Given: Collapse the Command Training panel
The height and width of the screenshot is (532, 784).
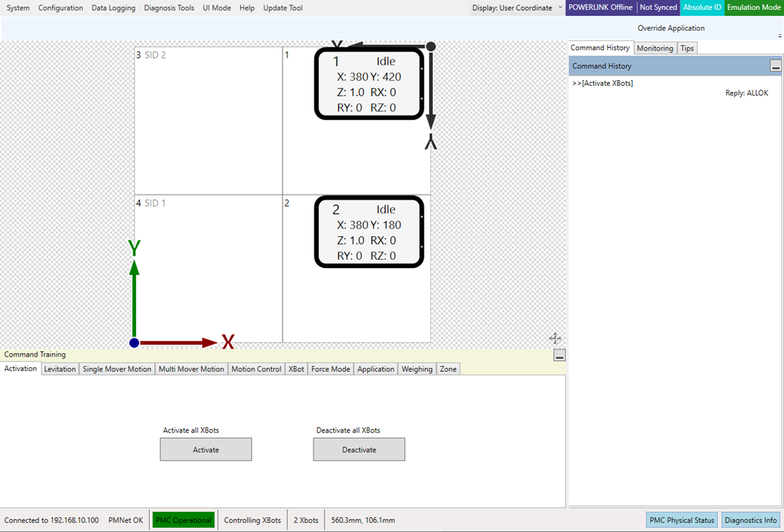Looking at the screenshot, I should click(x=559, y=355).
